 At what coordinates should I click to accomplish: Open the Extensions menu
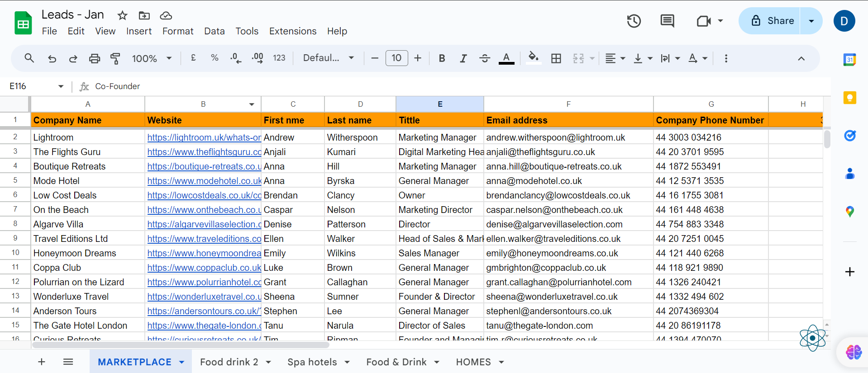coord(293,31)
